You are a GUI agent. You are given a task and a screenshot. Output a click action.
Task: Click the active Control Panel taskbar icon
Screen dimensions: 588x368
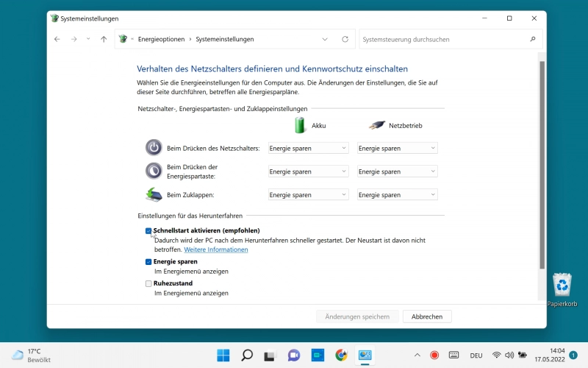click(365, 355)
